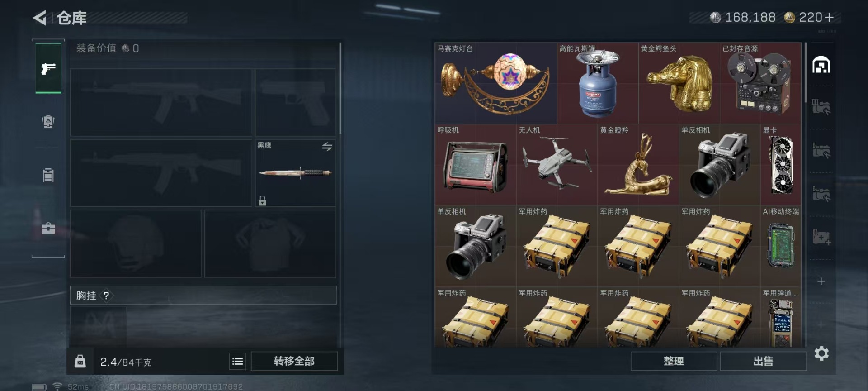Select the 马赛克灯台 item

click(x=496, y=83)
